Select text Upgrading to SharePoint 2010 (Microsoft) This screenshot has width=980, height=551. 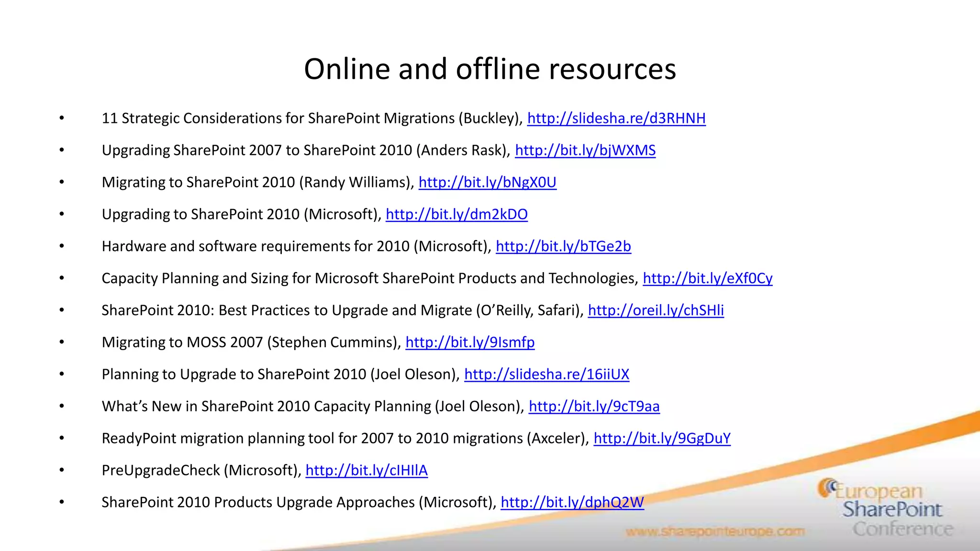[x=241, y=214]
